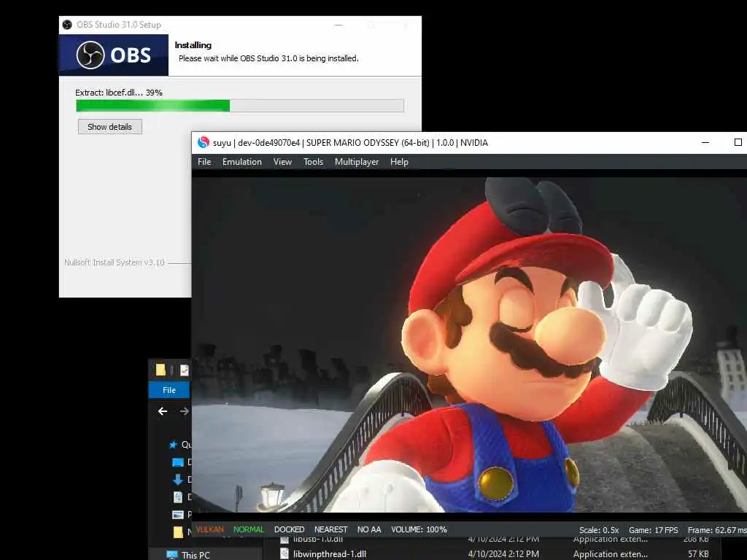
Task: Minimize the suyu emulator window
Action: point(705,142)
